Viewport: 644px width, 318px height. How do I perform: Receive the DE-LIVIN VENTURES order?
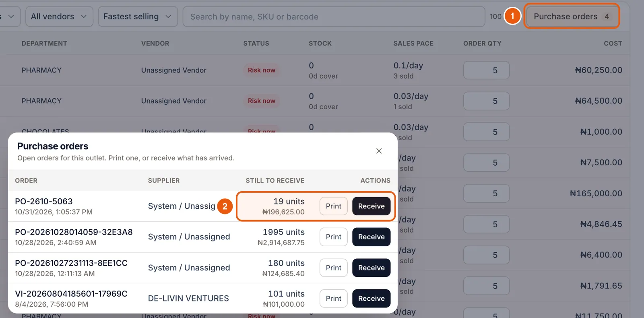371,298
